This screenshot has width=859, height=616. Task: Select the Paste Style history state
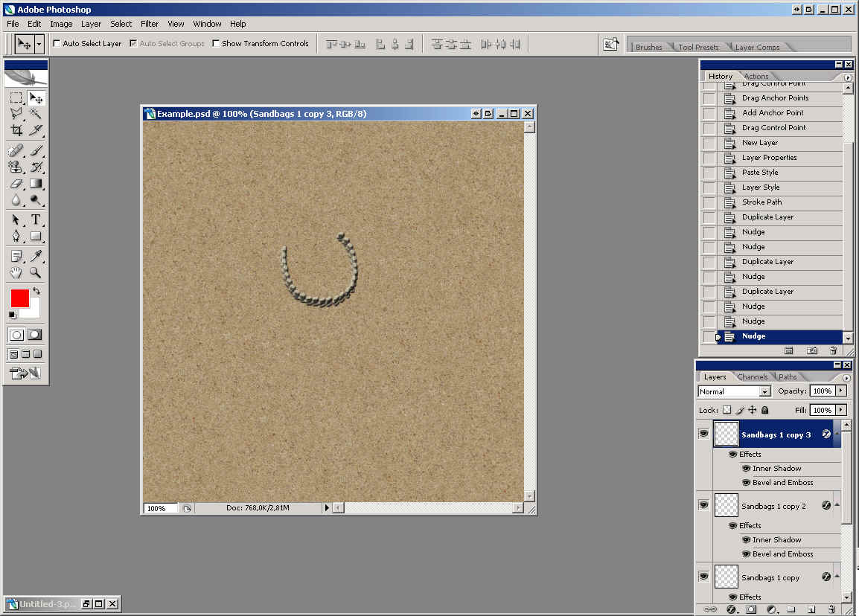759,173
